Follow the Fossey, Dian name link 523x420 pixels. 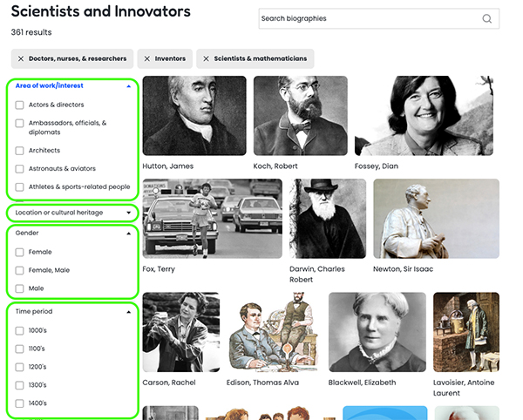[x=377, y=166]
